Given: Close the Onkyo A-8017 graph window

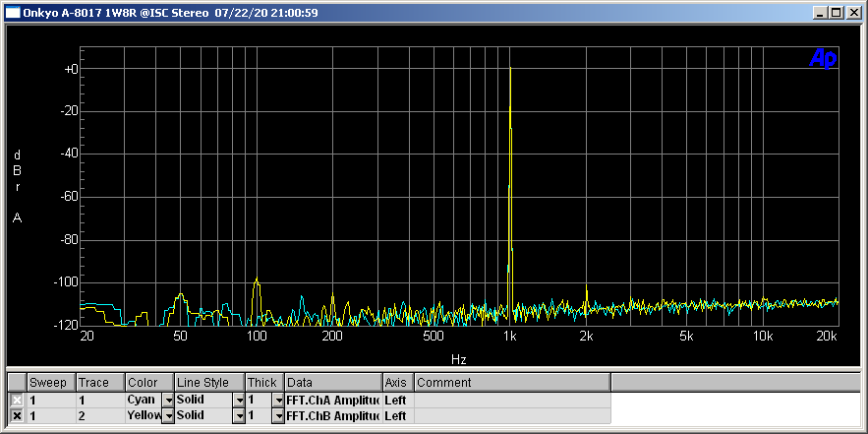Looking at the screenshot, I should (x=853, y=13).
